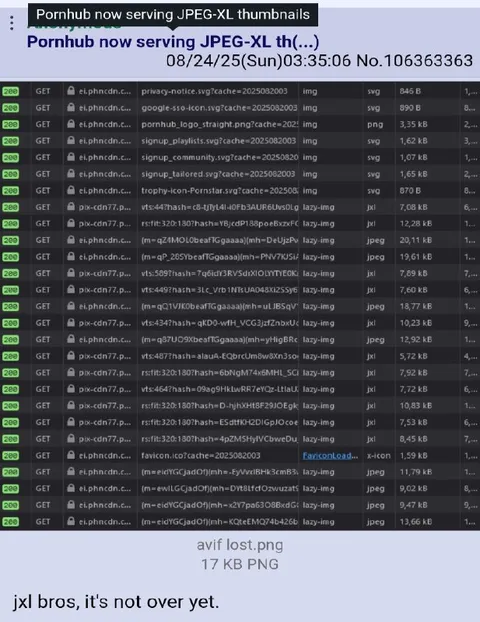This screenshot has height=622, width=480.
Task: Click the 12,28 kB size cell
Action: 415,224
